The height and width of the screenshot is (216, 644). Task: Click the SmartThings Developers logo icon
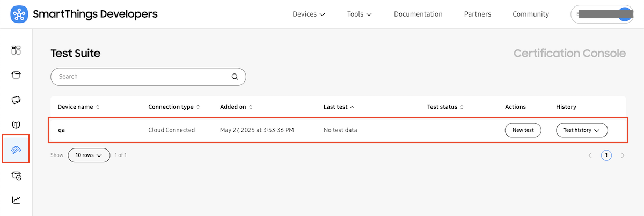tap(19, 14)
